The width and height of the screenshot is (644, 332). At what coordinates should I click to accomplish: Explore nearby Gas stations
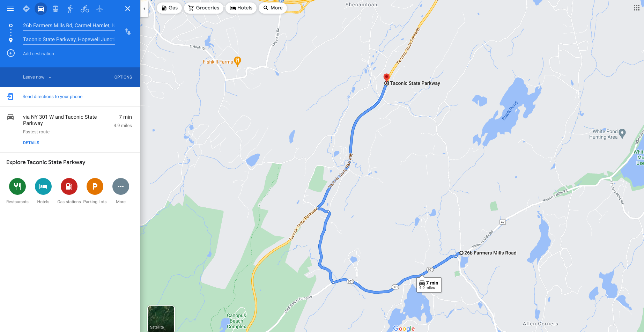(x=69, y=191)
